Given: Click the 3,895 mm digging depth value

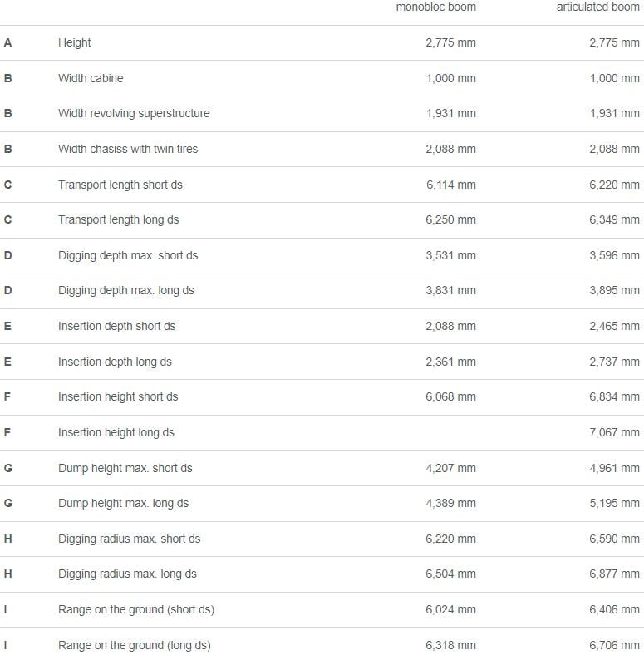Looking at the screenshot, I should pyautogui.click(x=614, y=290).
